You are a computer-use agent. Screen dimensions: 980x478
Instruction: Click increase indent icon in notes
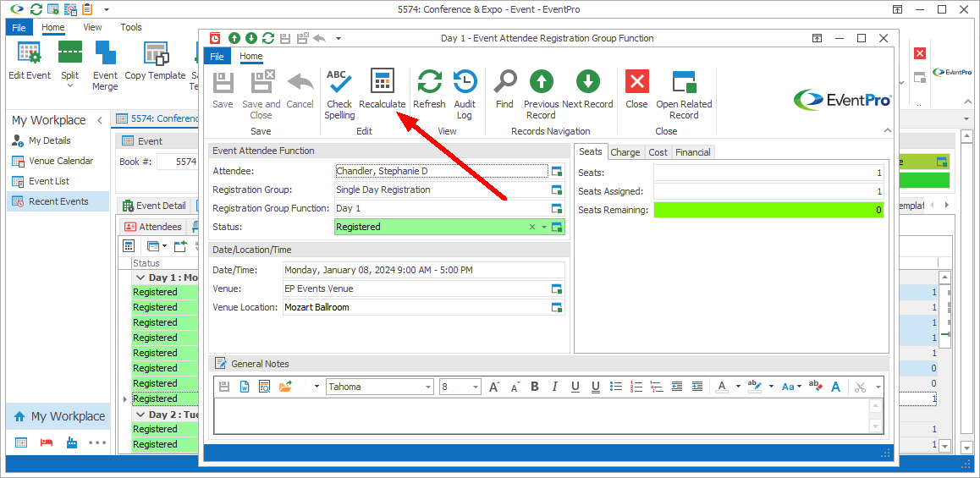[697, 387]
